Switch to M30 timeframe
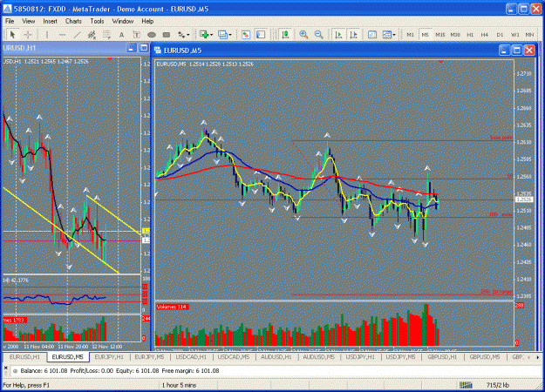The image size is (545, 392). 455,35
